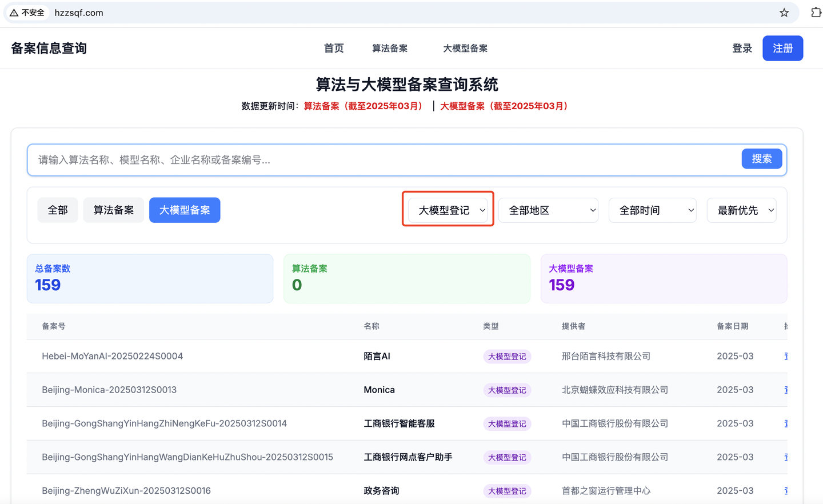Click the bookmark star icon in address bar
The image size is (823, 504).
coord(784,13)
